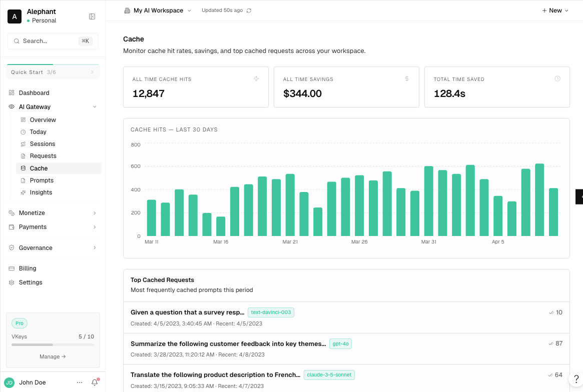
Task: Click the search magnifier icon
Action: tap(17, 41)
